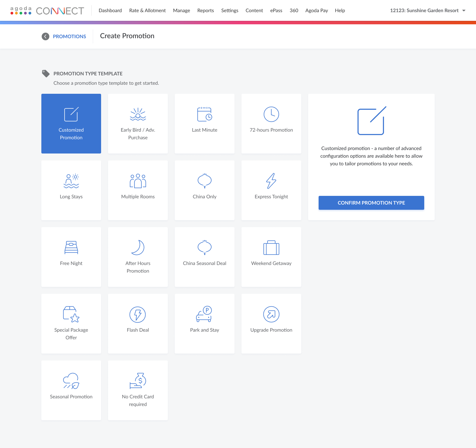The width and height of the screenshot is (476, 448).
Task: Select the After Hours moon icon
Action: click(x=138, y=248)
